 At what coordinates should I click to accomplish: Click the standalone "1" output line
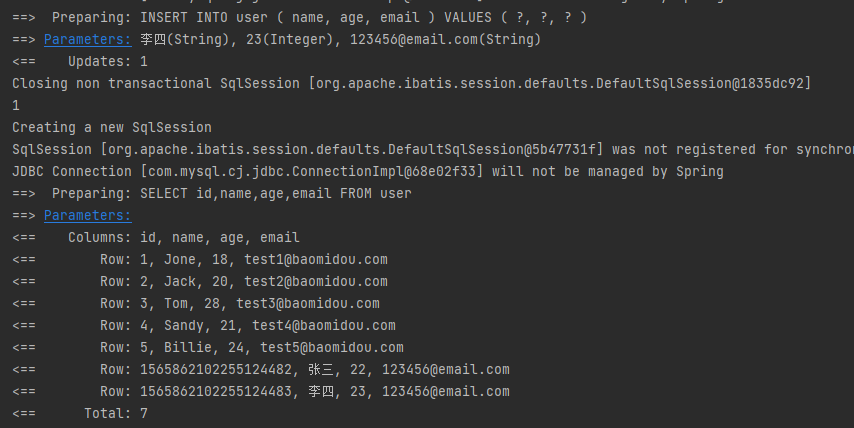coord(16,106)
